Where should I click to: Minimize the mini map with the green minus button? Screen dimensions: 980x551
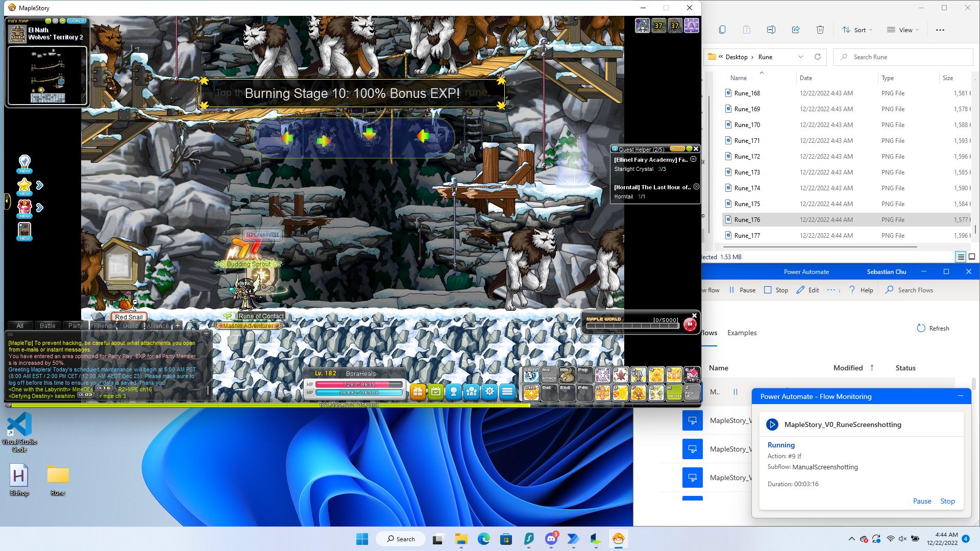48,21
